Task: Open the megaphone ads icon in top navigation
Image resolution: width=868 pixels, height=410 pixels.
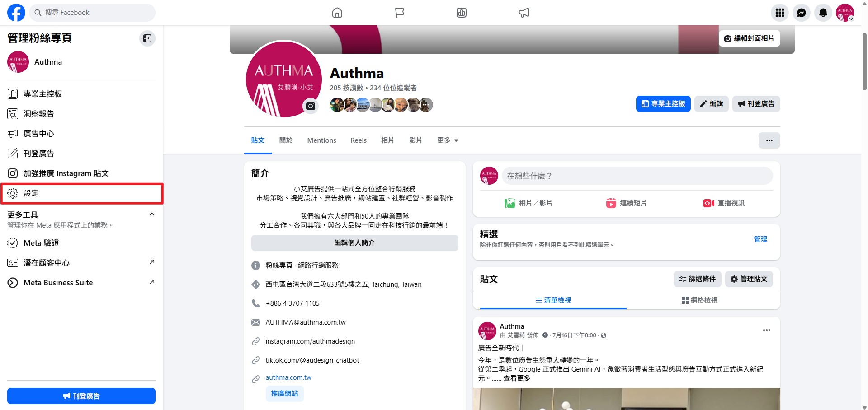Action: [524, 13]
